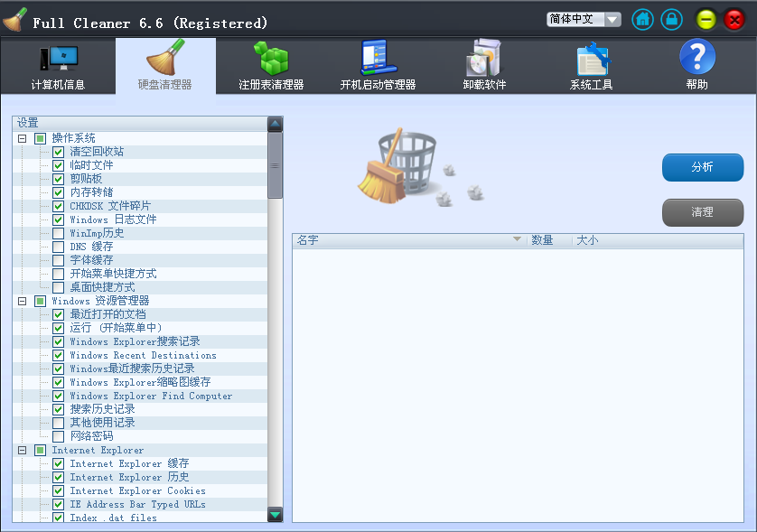The width and height of the screenshot is (757, 532).
Task: Switch to the 系统工具 tab label
Action: tap(592, 85)
